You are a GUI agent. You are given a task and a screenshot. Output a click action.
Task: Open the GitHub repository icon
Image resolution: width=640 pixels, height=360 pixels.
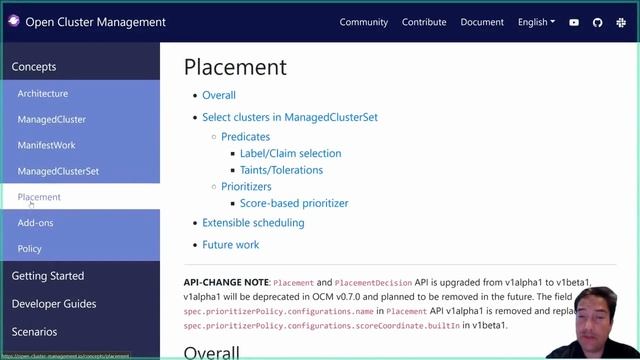(x=598, y=22)
